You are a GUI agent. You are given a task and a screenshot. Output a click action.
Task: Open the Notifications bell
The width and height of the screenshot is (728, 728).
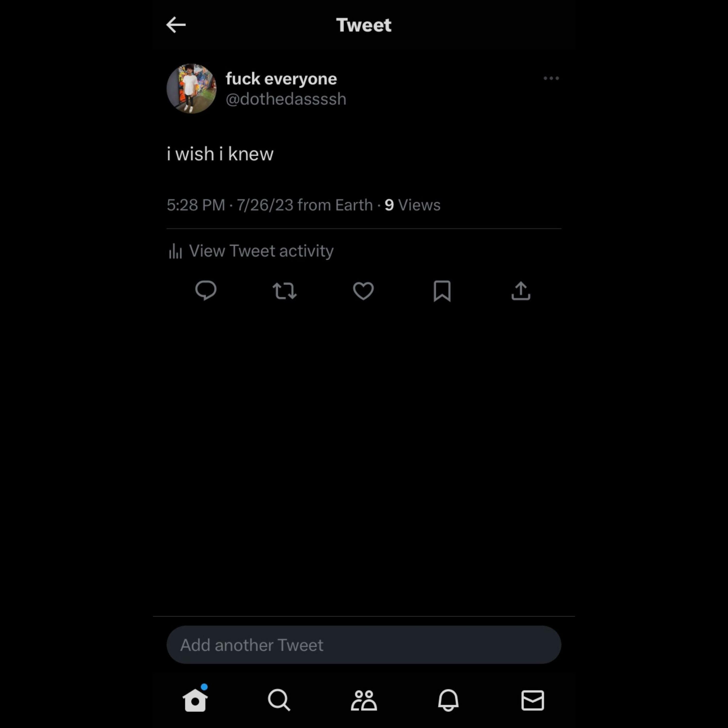[448, 700]
